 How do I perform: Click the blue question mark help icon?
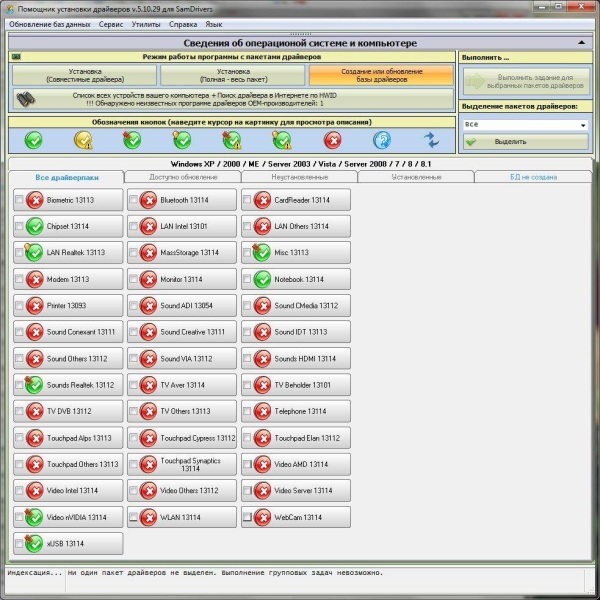coord(381,140)
